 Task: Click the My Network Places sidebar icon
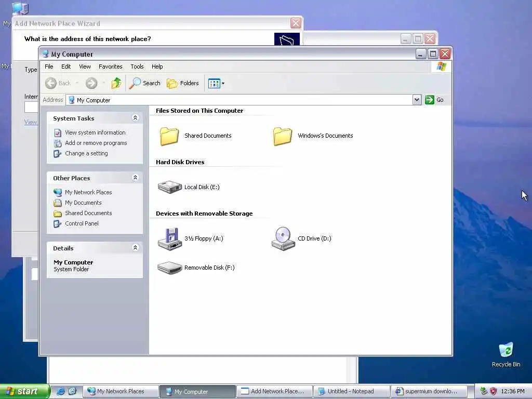[58, 192]
